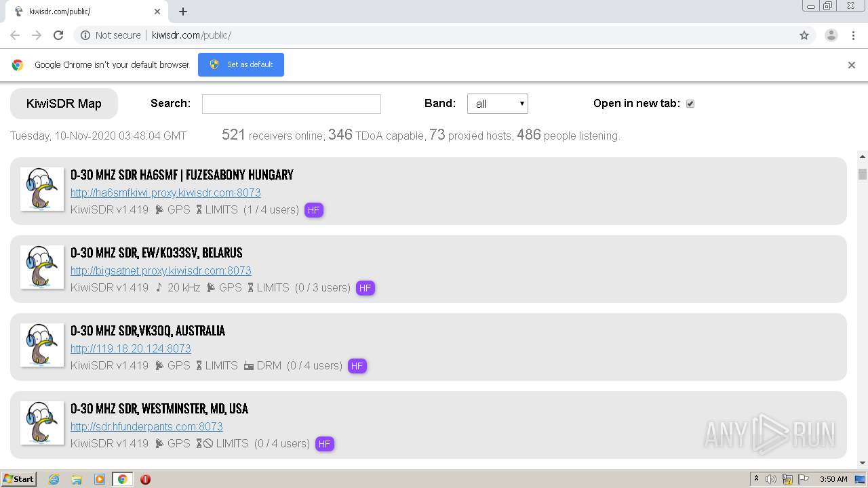Open the 119.18.20.124:8073 link

coord(131,348)
